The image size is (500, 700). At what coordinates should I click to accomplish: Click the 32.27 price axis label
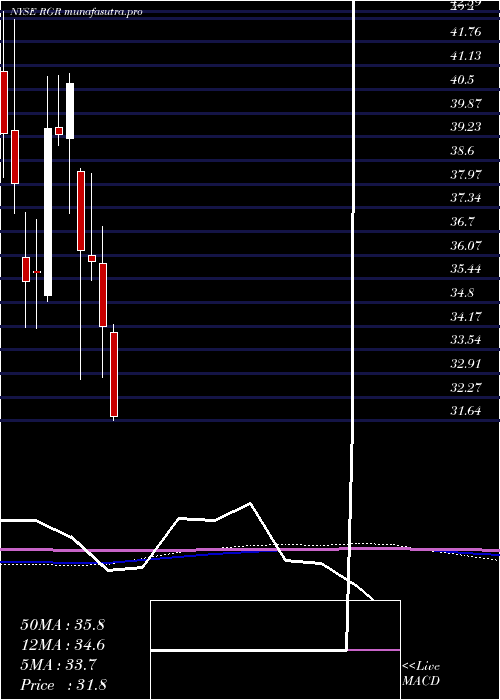[466, 388]
